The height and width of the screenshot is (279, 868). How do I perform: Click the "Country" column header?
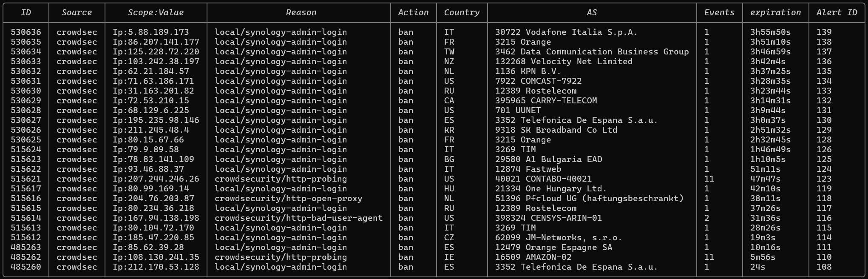pyautogui.click(x=462, y=13)
